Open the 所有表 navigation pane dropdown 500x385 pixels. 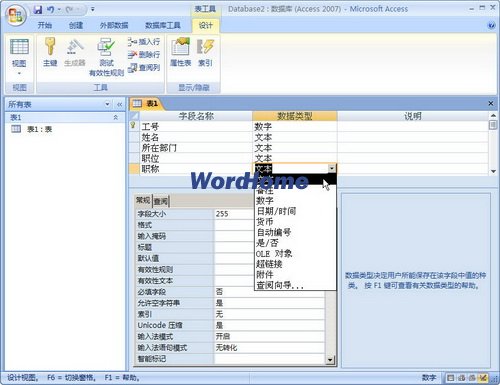tap(107, 104)
